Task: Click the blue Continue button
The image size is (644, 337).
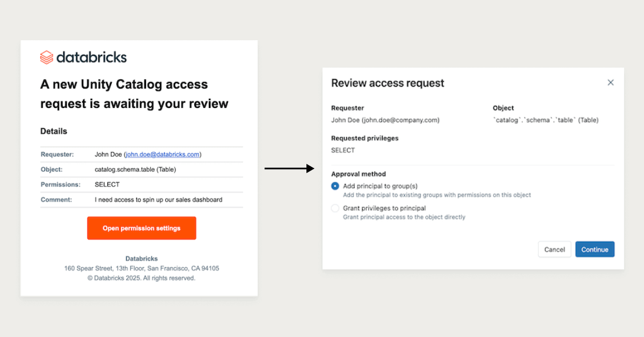Action: [x=595, y=250]
